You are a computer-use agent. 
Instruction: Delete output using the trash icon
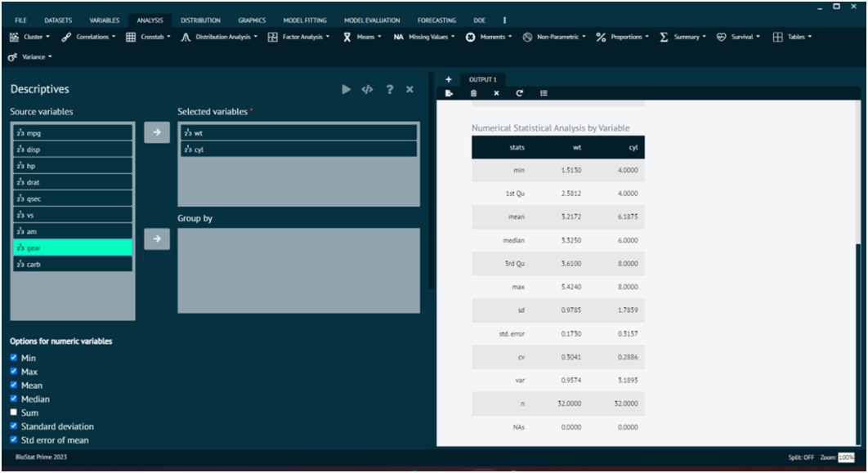[473, 93]
